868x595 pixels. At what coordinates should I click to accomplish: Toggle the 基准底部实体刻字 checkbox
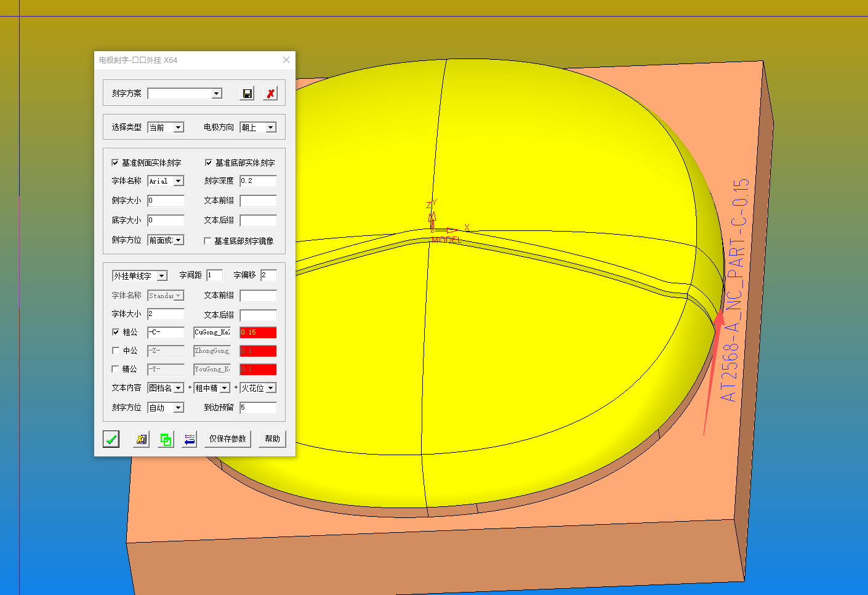coord(209,163)
